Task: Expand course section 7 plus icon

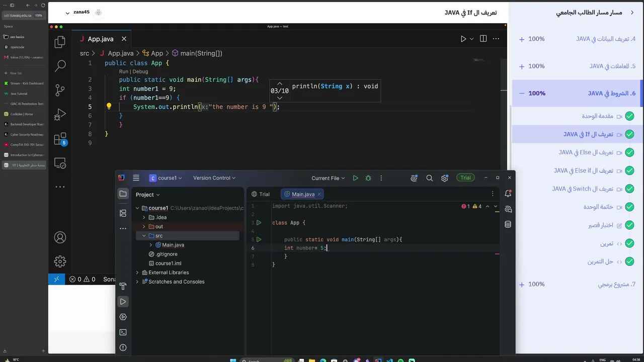Action: pyautogui.click(x=522, y=284)
